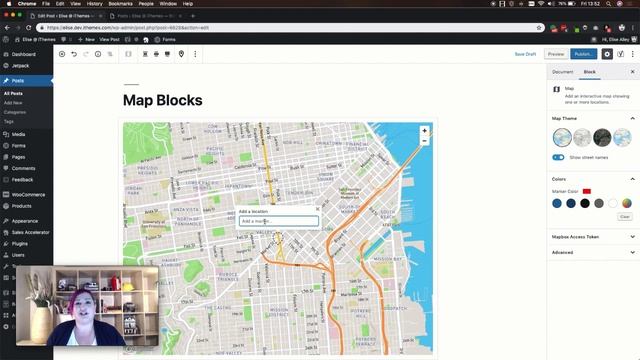Click the Save Draft link
This screenshot has height=360, width=640.
[525, 54]
